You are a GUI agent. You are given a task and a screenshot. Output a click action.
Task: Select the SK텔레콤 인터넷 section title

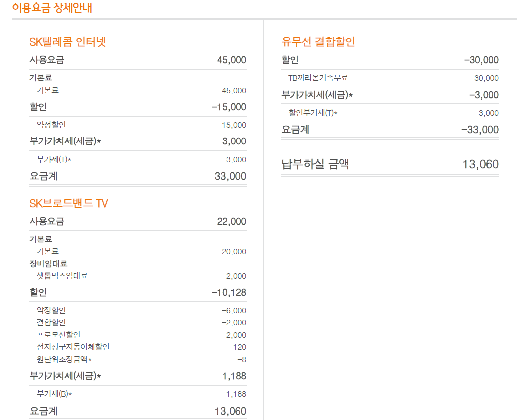(68, 42)
